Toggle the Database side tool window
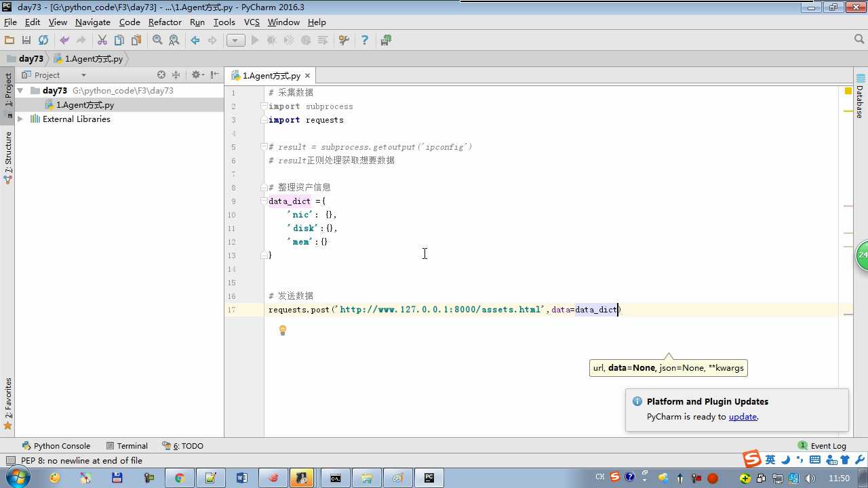 click(860, 96)
